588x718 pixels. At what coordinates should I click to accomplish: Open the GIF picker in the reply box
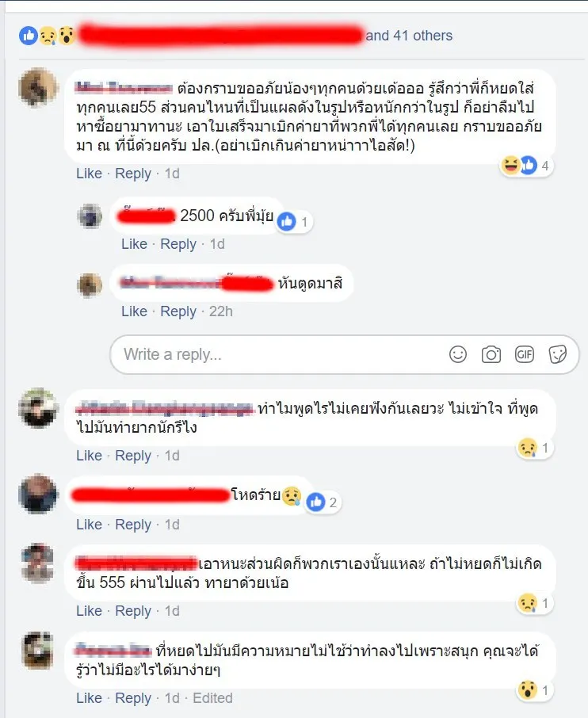point(525,354)
